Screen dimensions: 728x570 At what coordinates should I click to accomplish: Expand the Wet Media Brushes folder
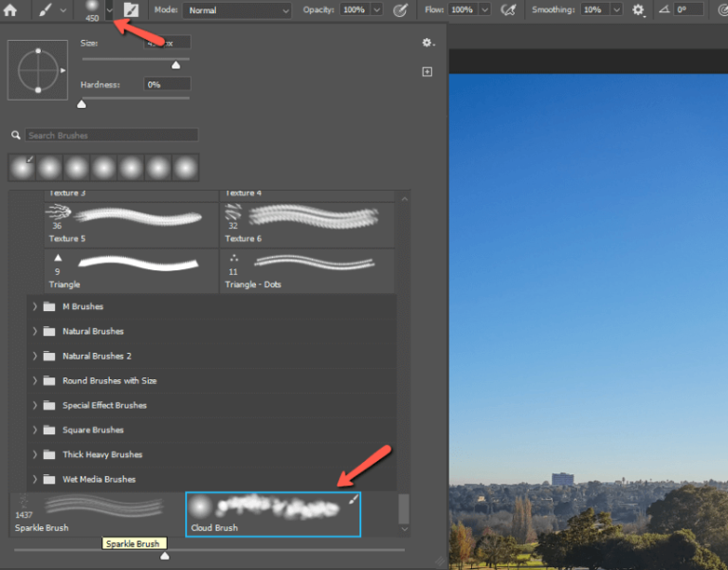pos(35,479)
